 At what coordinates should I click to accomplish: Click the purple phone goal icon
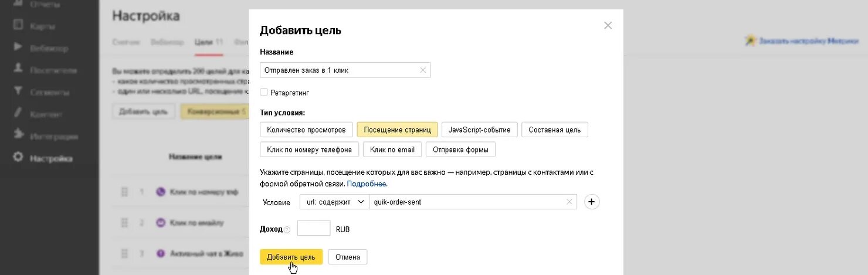point(161,192)
